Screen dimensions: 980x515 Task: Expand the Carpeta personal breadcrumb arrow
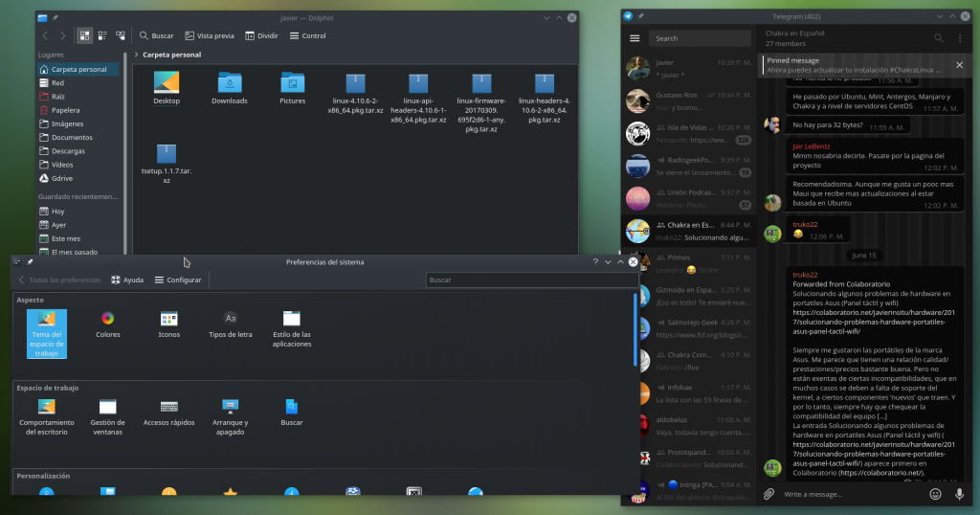[x=136, y=55]
